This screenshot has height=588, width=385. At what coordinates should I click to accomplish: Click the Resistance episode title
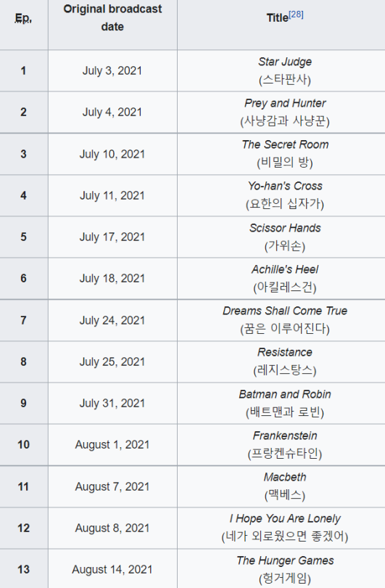coord(285,352)
